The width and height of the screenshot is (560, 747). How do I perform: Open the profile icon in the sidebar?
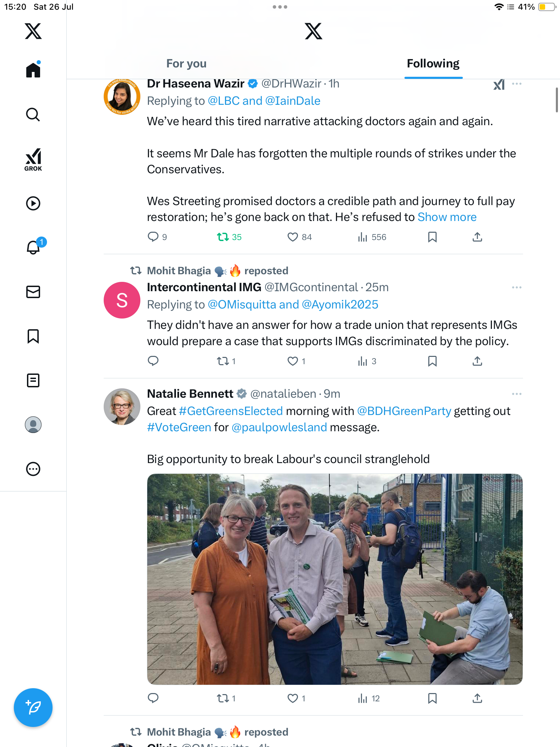[33, 425]
